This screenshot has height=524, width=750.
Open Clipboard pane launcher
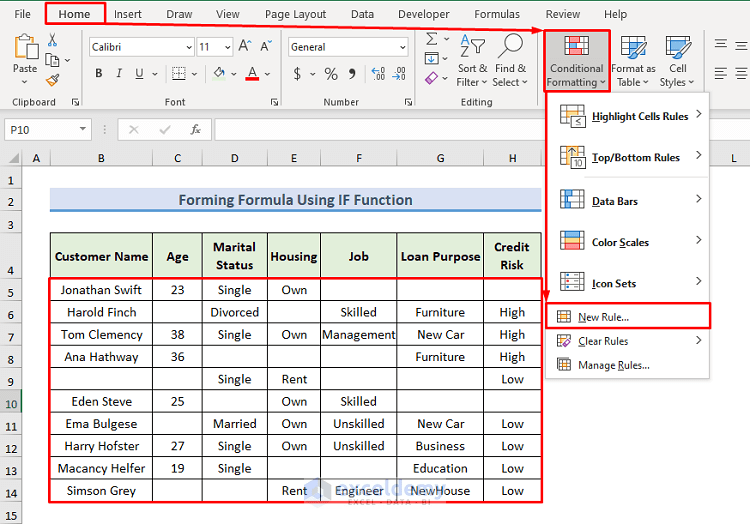pos(76,102)
